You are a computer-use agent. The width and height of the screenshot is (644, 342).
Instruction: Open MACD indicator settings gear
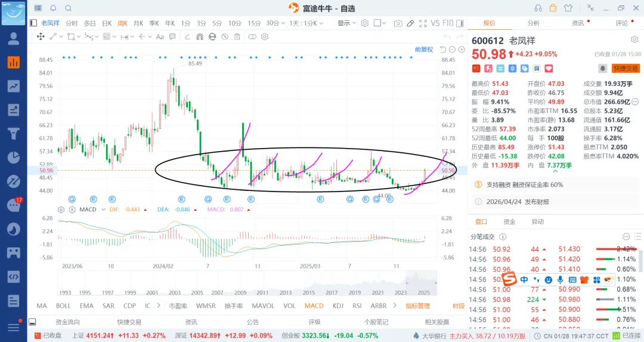(x=61, y=209)
